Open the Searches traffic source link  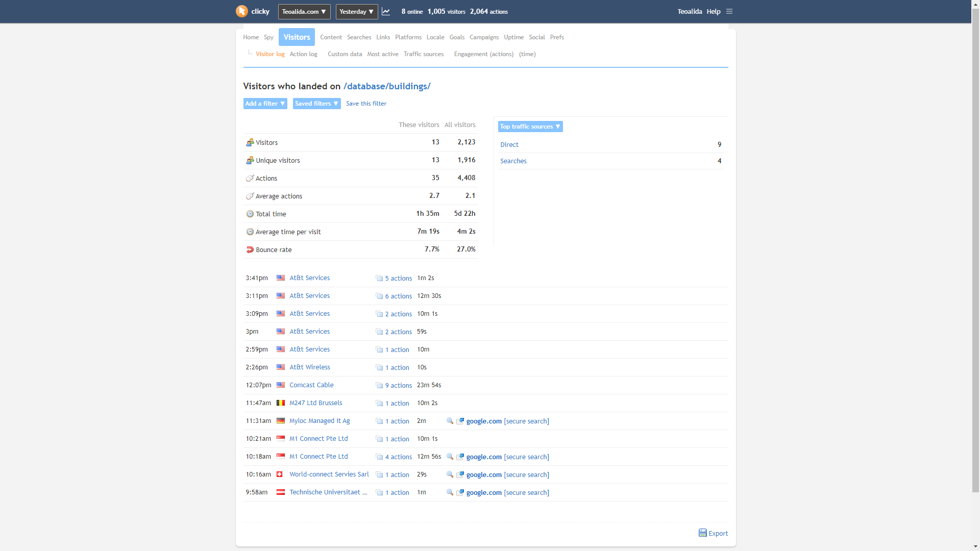click(x=513, y=161)
